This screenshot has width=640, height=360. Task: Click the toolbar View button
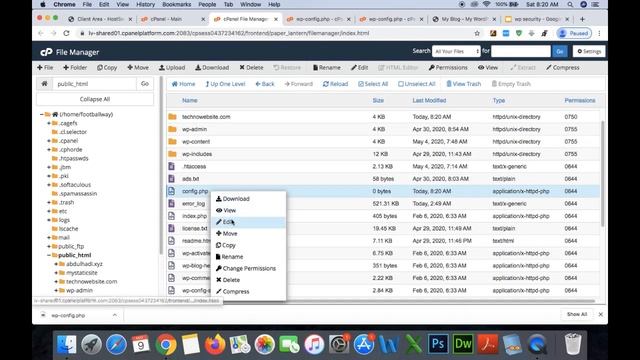488,68
